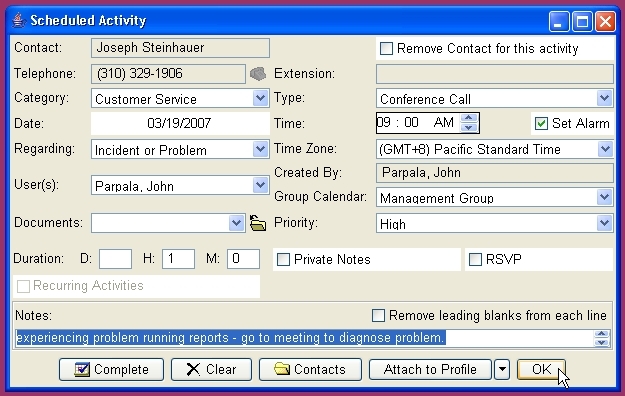625x396 pixels.
Task: Click the telephone dial icon next to Telephone
Action: point(258,74)
